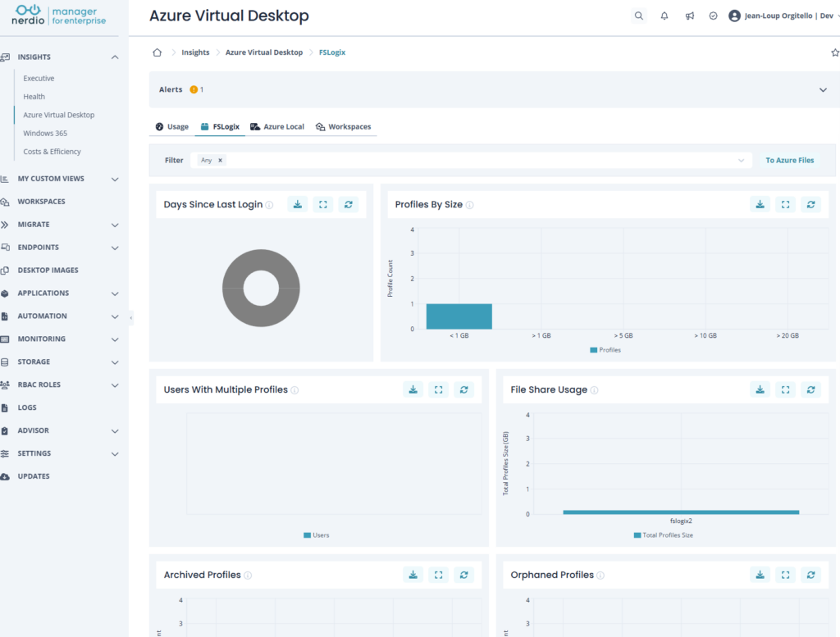Expand the Advisor sidebar section
The height and width of the screenshot is (637, 840).
coord(115,431)
